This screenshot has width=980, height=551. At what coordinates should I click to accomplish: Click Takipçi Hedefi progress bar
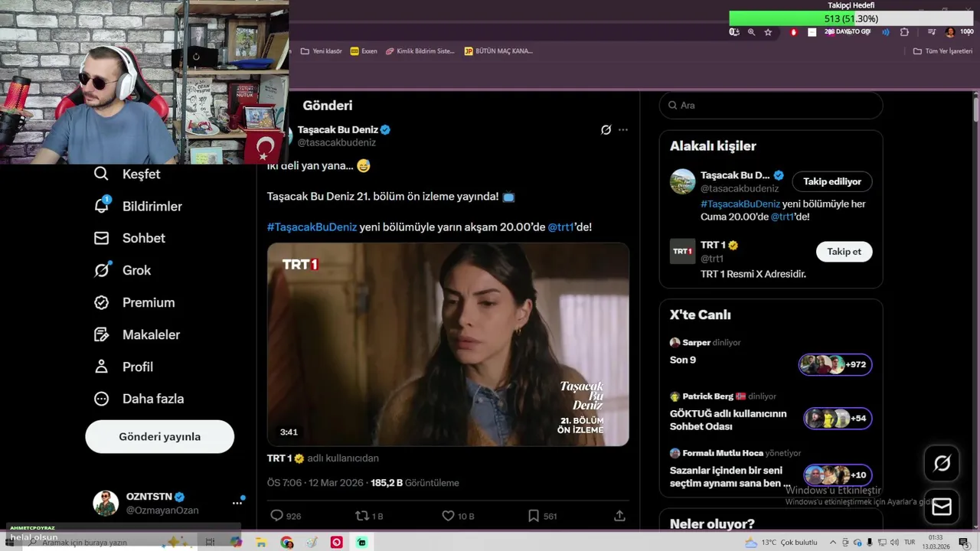(x=851, y=18)
